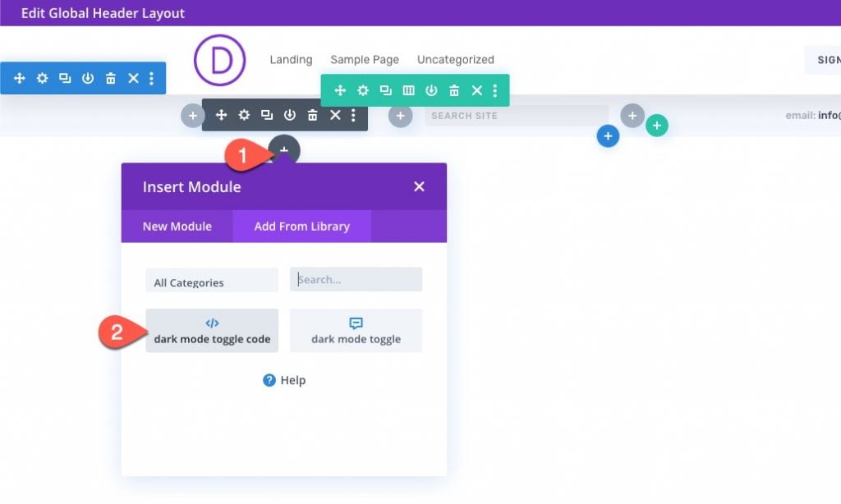Disable the row using the green toolbar power icon
841x504 pixels.
[x=431, y=90]
